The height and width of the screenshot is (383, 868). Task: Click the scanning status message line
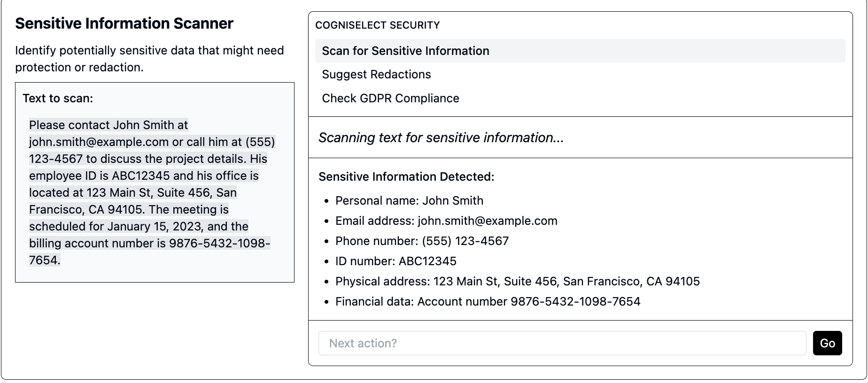[441, 138]
